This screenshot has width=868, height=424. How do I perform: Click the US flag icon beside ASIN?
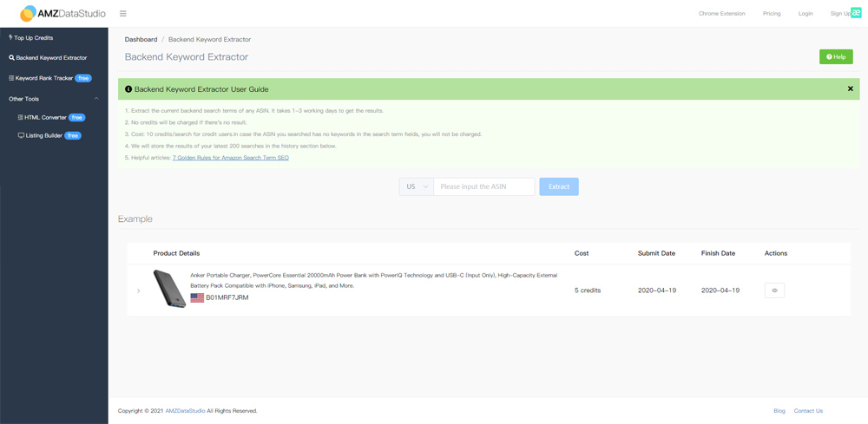[197, 297]
